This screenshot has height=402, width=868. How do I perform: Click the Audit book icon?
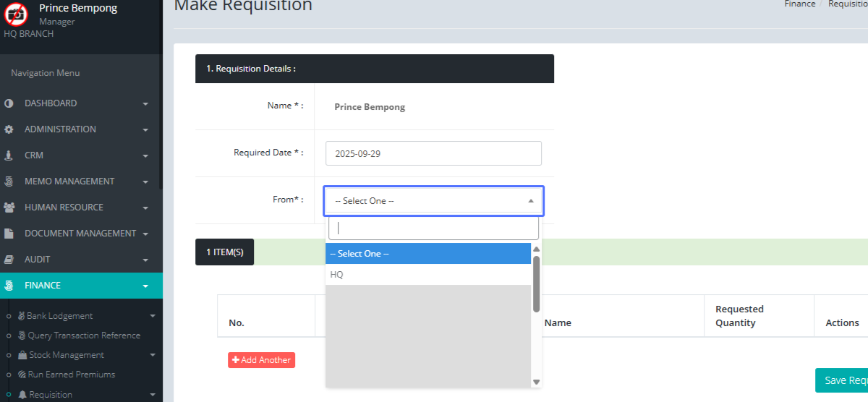pos(9,260)
